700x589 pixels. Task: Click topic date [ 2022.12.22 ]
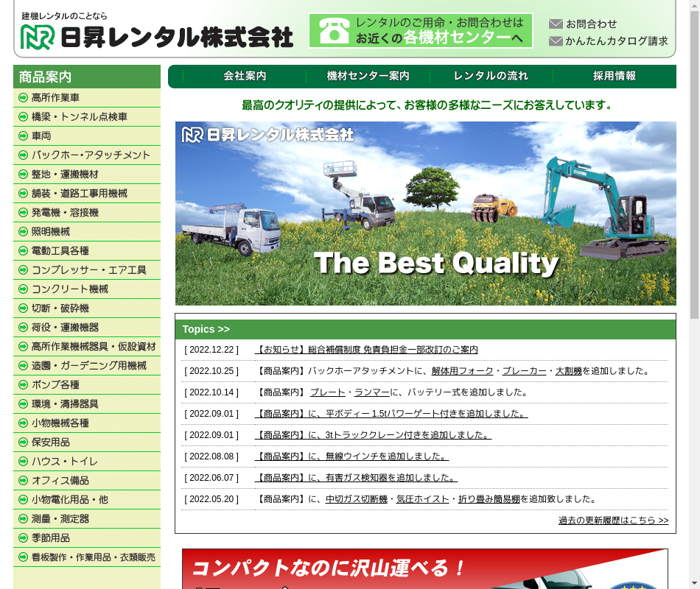211,350
